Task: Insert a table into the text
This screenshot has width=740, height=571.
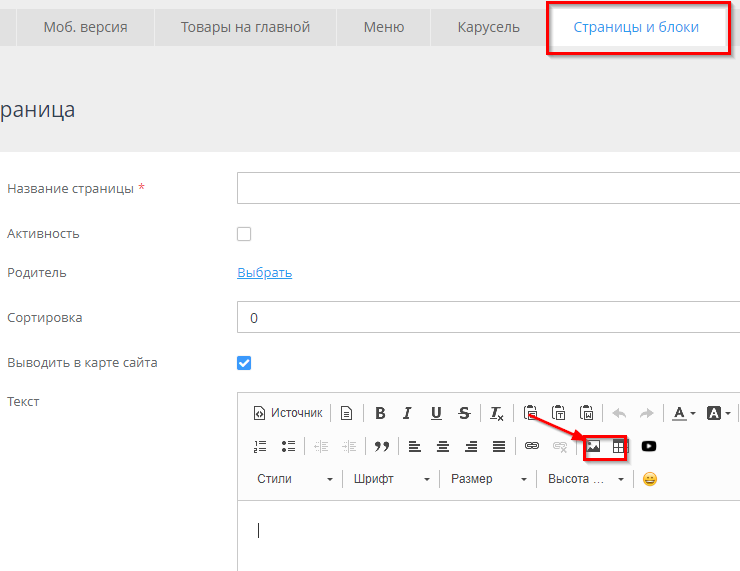Action: tap(619, 446)
